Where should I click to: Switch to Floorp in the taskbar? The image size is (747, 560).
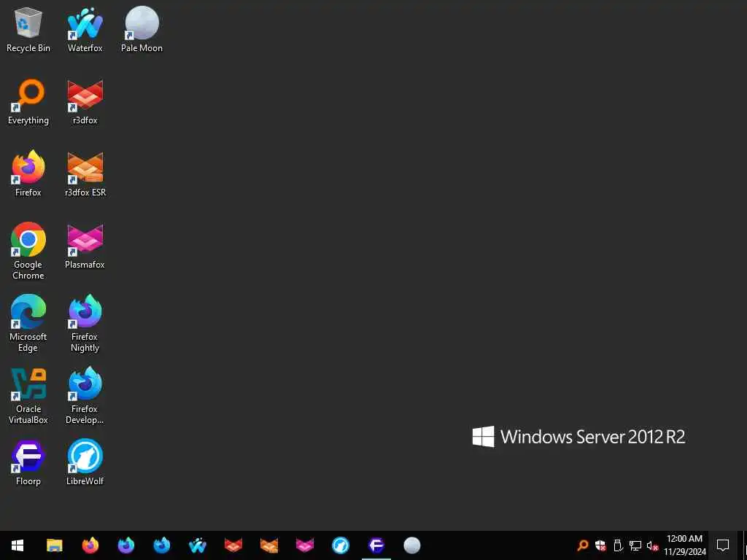(376, 545)
